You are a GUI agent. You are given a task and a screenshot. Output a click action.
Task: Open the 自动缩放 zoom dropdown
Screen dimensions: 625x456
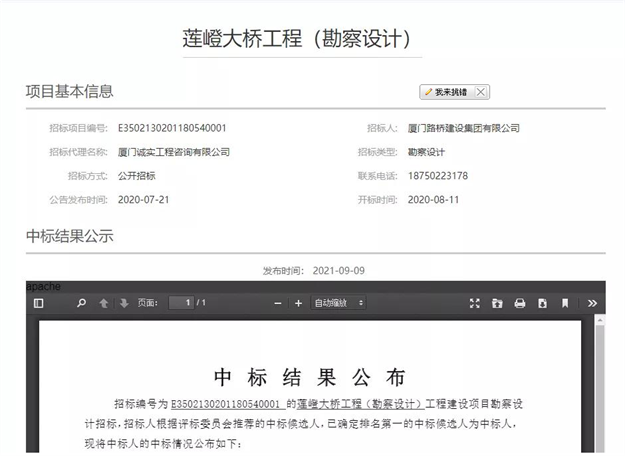(338, 303)
